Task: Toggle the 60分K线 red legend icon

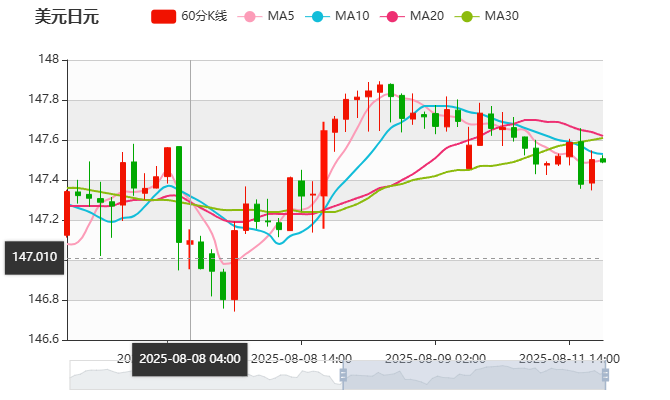Action: click(x=164, y=16)
